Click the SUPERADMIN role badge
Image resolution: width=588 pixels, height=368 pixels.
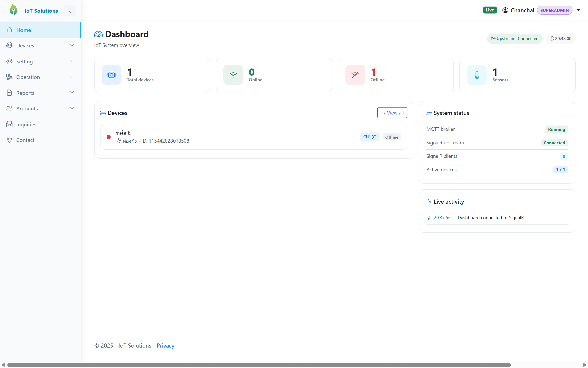pos(555,10)
